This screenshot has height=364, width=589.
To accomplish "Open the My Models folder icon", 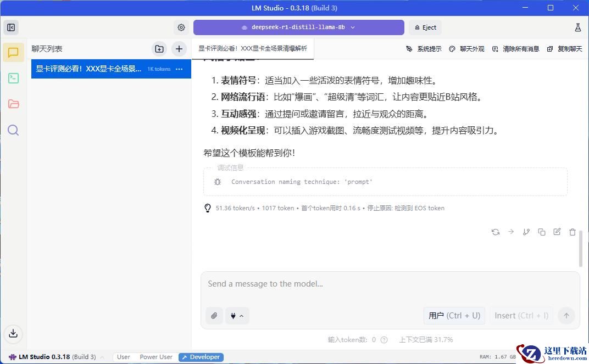I will click(14, 104).
